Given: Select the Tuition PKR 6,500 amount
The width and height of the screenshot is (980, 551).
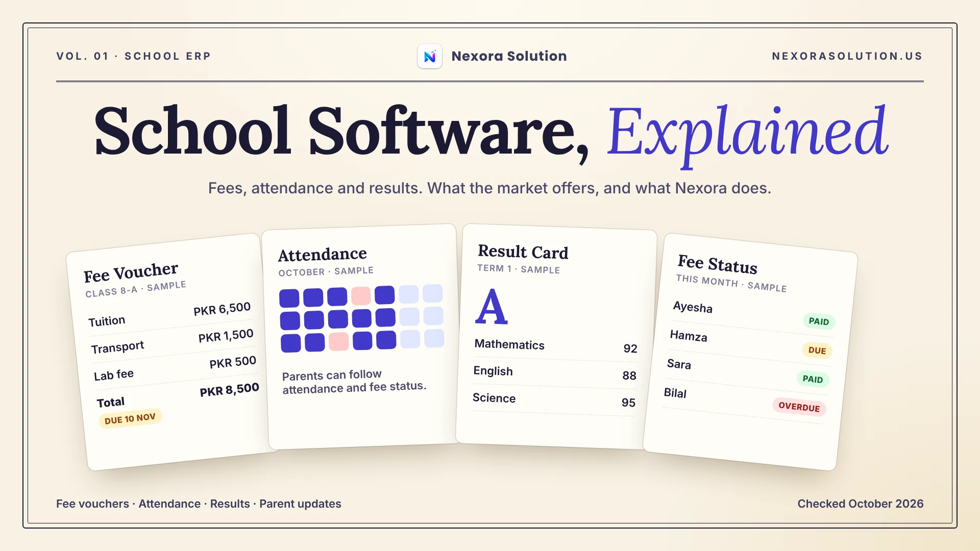Looking at the screenshot, I should point(222,309).
